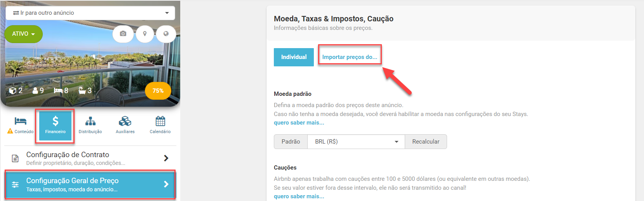Click the 75% completion badge
Image resolution: width=644 pixels, height=201 pixels.
point(158,91)
